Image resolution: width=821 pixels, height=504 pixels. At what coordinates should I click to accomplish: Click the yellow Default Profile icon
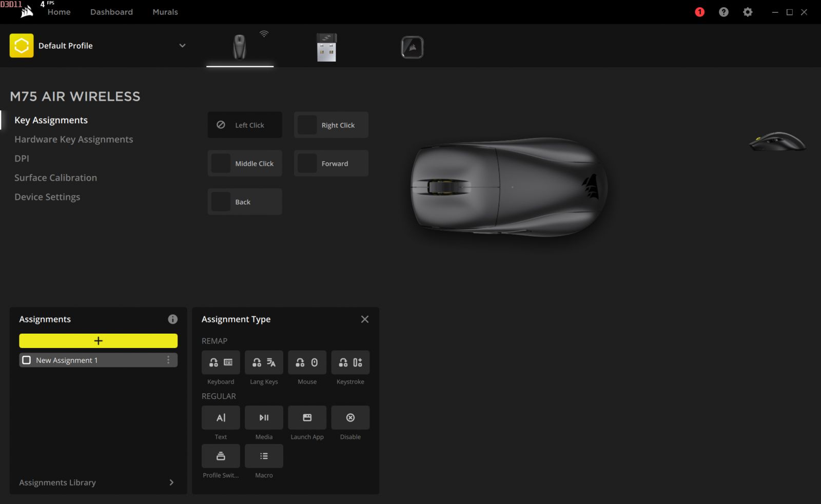[22, 46]
